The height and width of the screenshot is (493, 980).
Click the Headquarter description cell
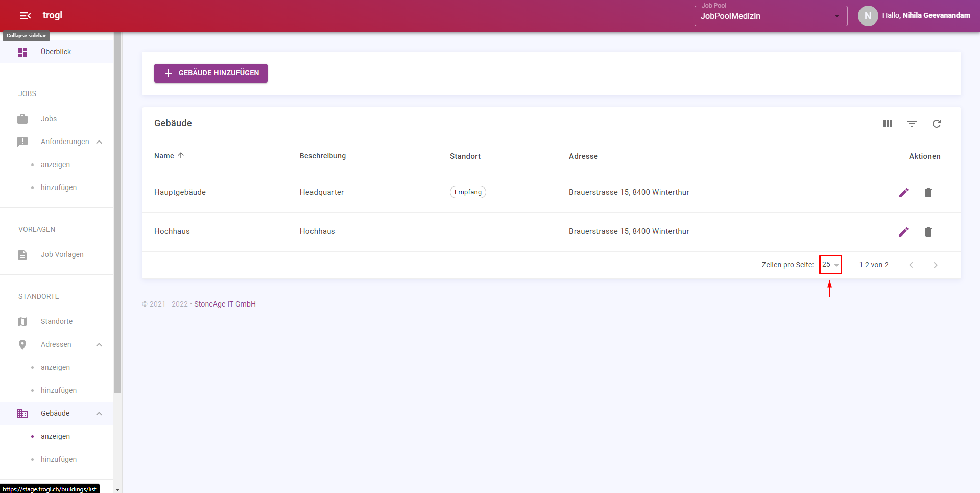pos(322,192)
